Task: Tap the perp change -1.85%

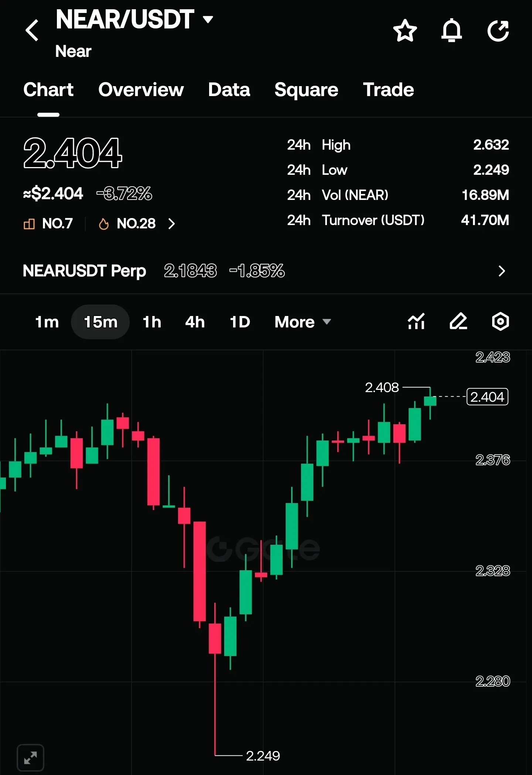Action: point(257,271)
